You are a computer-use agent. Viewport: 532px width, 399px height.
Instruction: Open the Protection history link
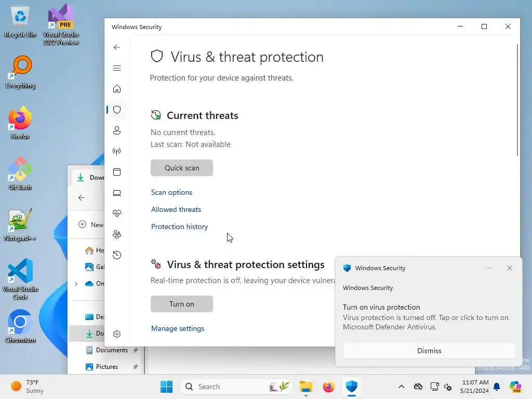point(179,227)
